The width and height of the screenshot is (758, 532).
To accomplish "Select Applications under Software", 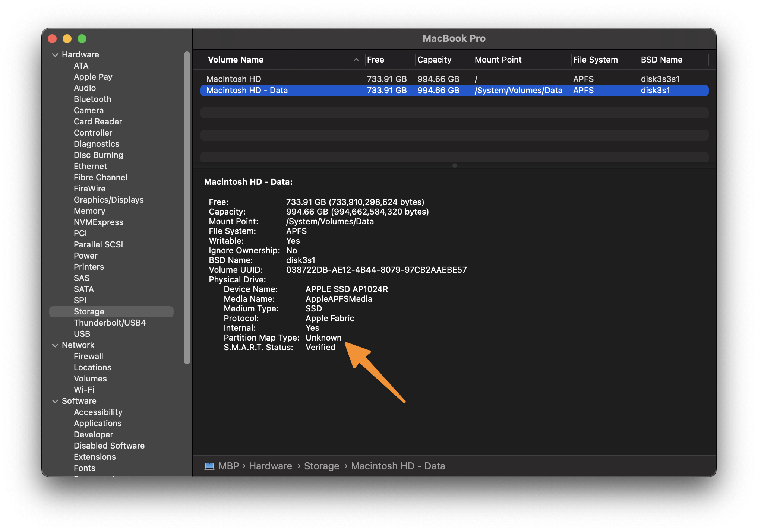I will 98,423.
